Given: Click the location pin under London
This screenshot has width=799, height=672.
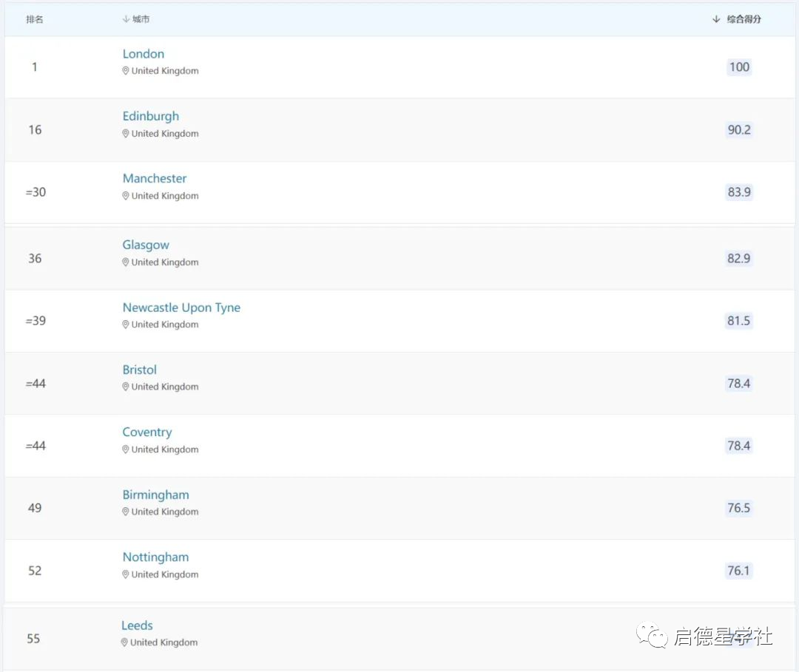Looking at the screenshot, I should 125,71.
